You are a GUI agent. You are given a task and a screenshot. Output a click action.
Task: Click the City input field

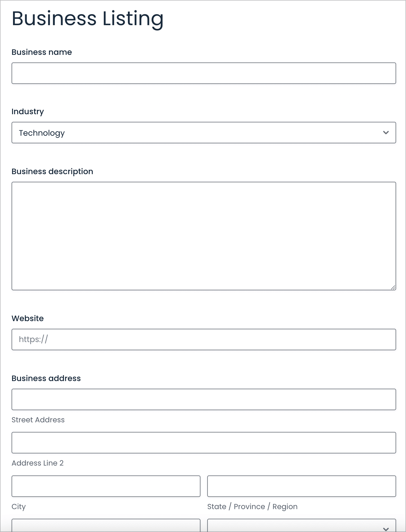[106, 486]
